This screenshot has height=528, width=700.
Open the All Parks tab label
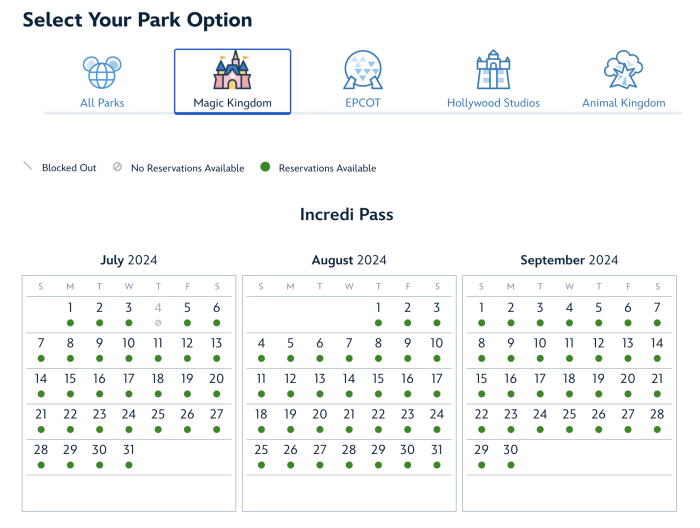click(102, 103)
